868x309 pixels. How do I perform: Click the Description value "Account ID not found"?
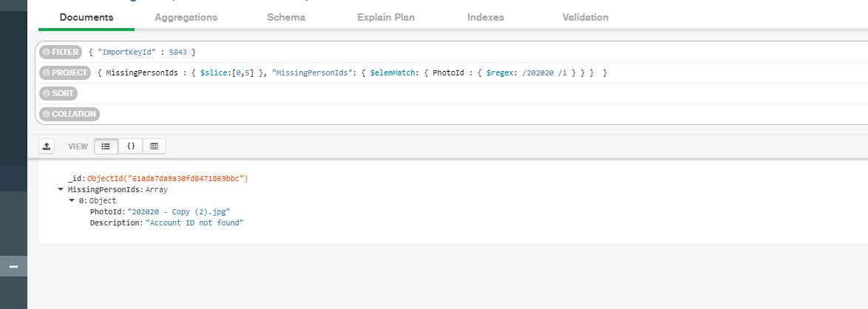click(x=194, y=223)
